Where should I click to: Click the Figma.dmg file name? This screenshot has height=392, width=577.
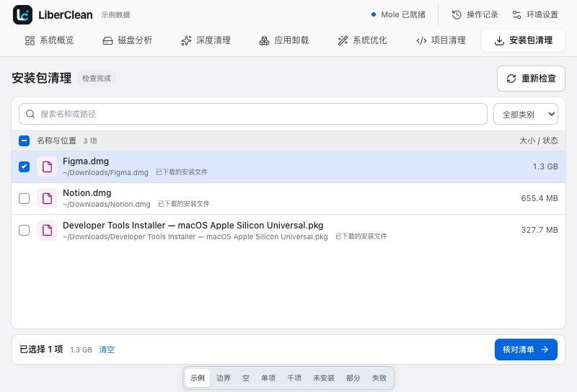tap(86, 161)
